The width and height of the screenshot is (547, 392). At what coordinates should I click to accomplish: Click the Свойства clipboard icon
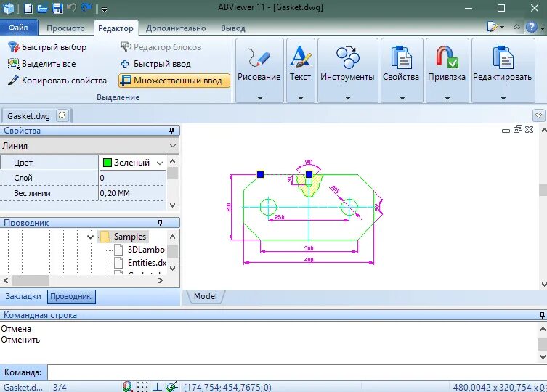pos(402,57)
